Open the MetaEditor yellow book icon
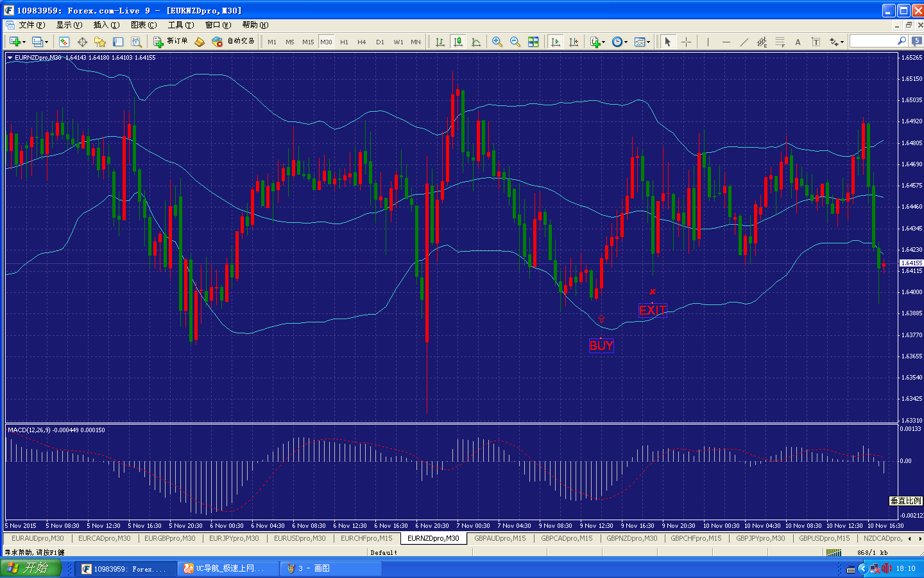924x578 pixels. 200,42
